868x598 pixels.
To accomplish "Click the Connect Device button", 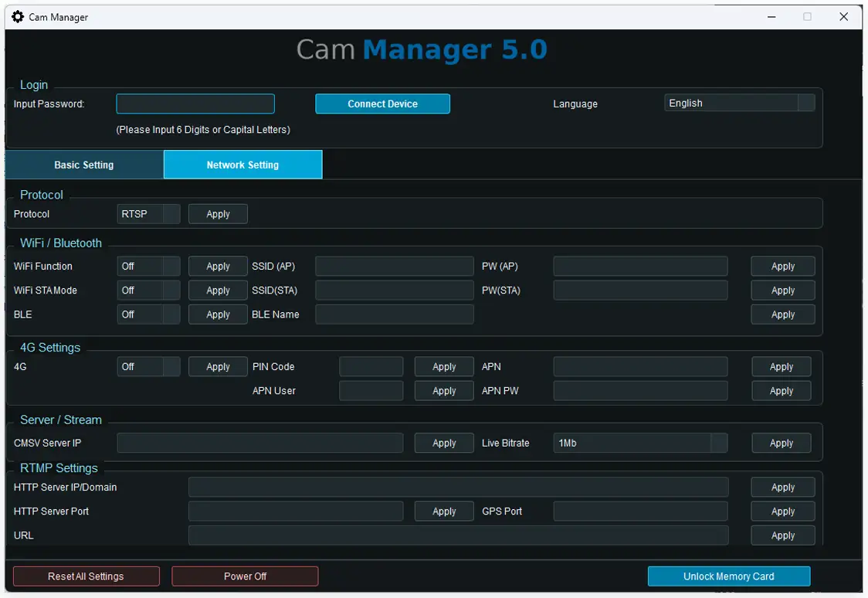I will pos(382,104).
